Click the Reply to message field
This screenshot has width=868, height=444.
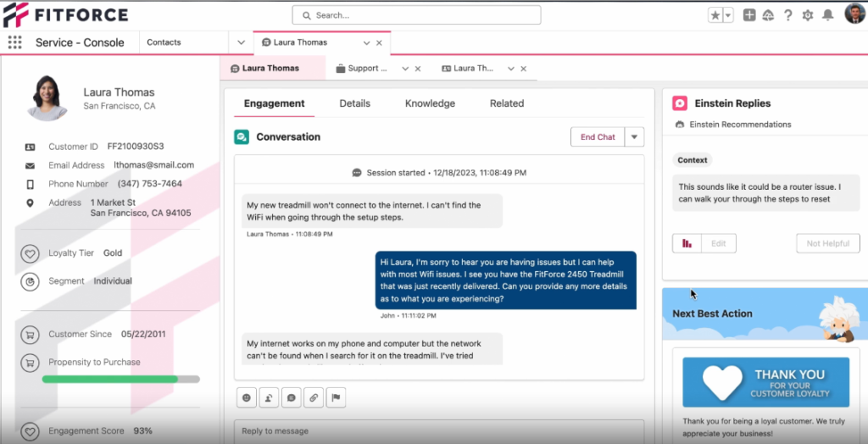pos(439,431)
